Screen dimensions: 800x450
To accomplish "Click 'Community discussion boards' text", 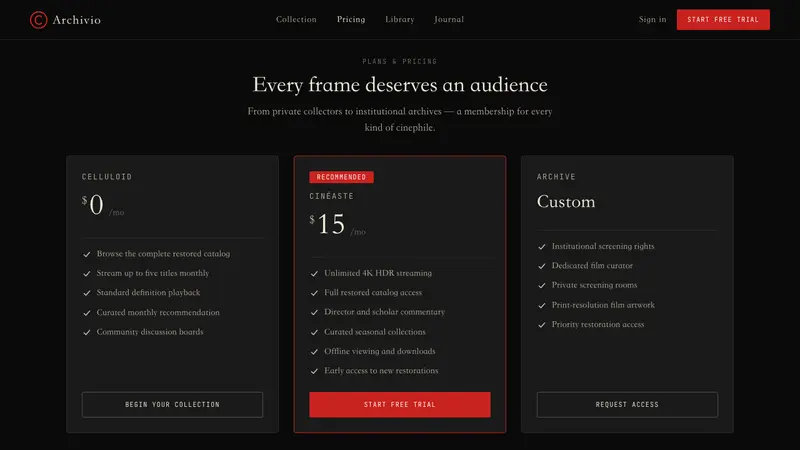I will tap(150, 332).
